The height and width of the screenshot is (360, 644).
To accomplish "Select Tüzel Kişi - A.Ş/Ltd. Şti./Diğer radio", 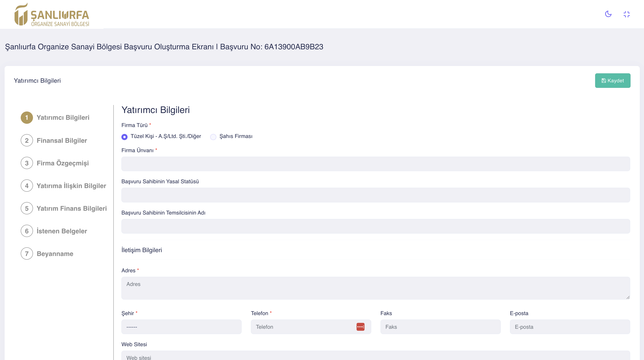I will tap(124, 137).
